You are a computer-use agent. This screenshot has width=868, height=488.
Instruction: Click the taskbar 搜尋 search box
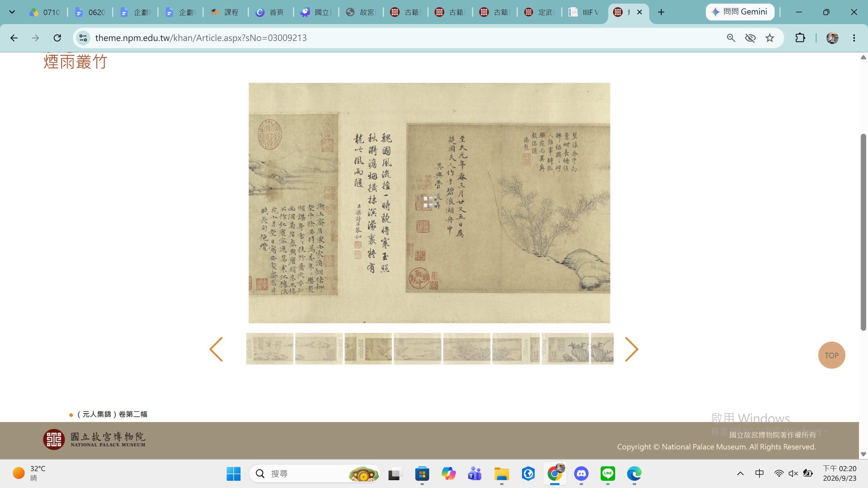click(315, 474)
